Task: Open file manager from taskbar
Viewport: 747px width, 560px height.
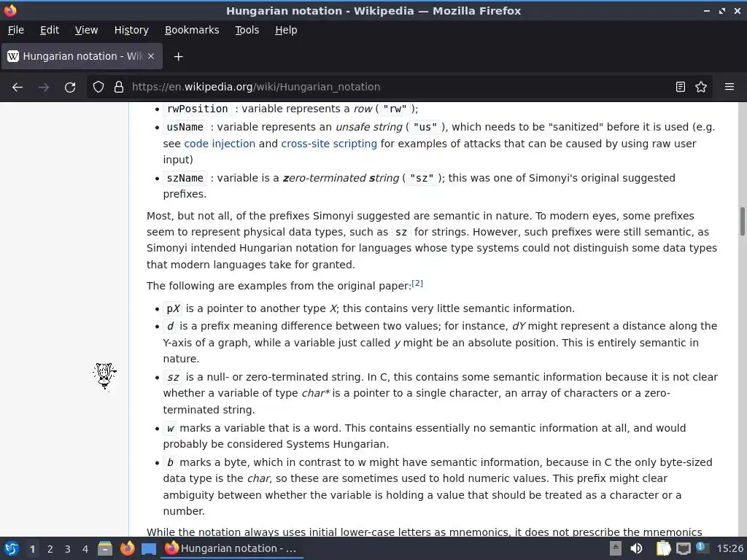Action: click(105, 548)
